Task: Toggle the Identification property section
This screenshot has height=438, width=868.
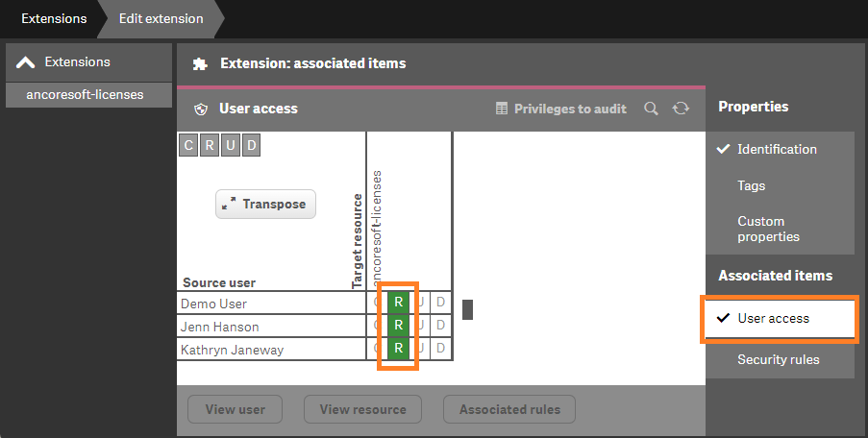Action: coord(780,149)
